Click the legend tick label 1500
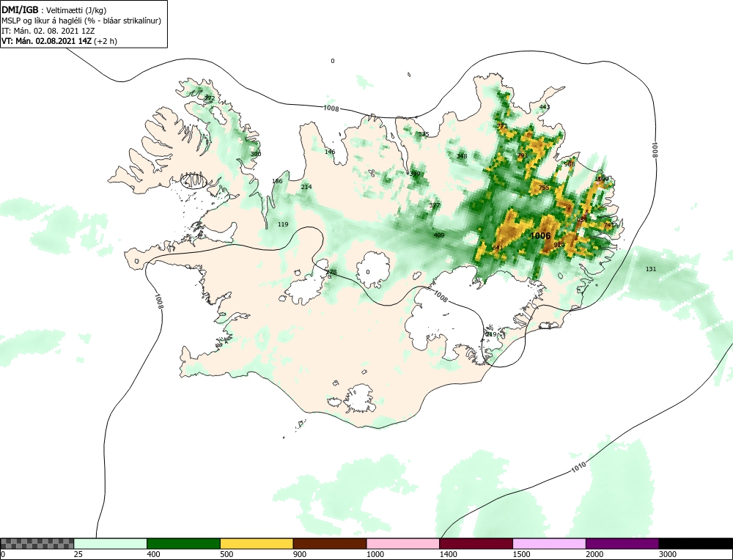 [x=520, y=554]
